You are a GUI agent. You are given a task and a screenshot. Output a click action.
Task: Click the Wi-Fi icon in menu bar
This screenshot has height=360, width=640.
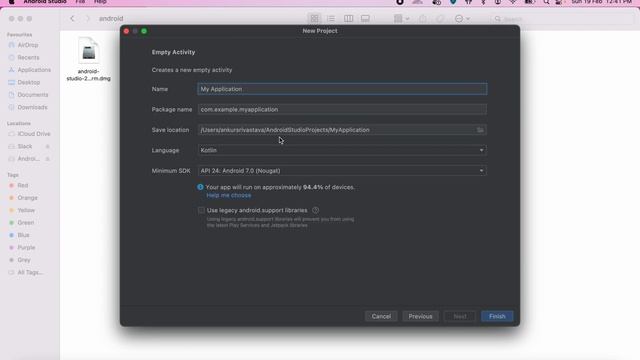pyautogui.click(x=513, y=2)
